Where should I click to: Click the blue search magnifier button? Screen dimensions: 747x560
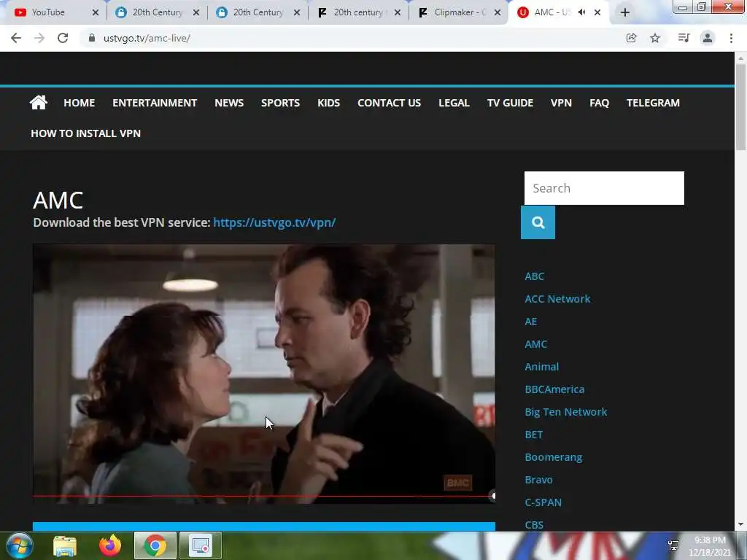pos(538,222)
